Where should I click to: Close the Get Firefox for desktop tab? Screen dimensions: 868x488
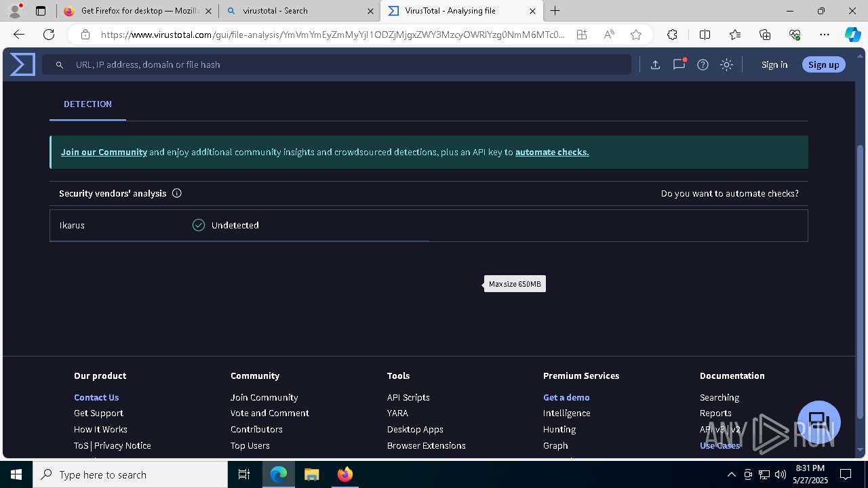pos(208,11)
